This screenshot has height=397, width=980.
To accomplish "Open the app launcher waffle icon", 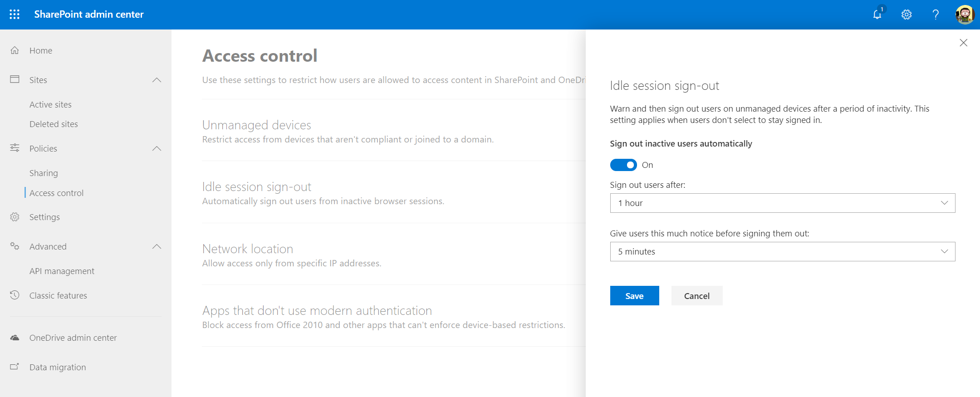I will (x=15, y=15).
